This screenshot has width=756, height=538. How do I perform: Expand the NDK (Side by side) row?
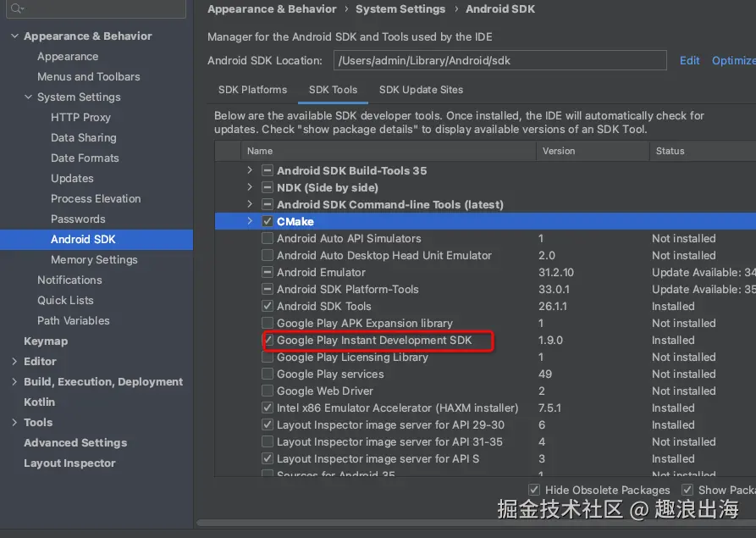tap(250, 187)
